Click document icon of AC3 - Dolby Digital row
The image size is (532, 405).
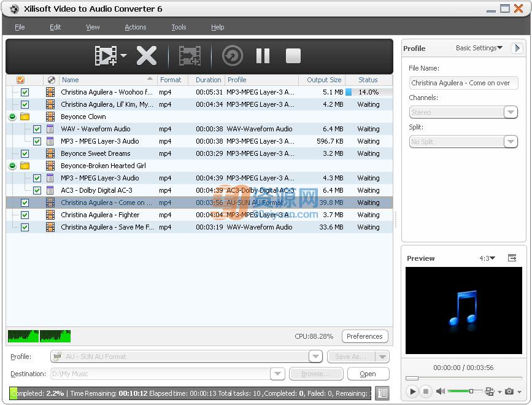pos(50,190)
